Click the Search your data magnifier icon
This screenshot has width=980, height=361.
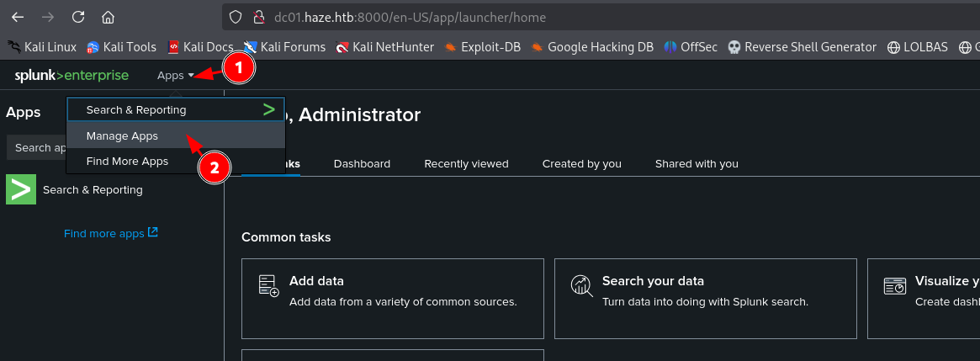581,286
